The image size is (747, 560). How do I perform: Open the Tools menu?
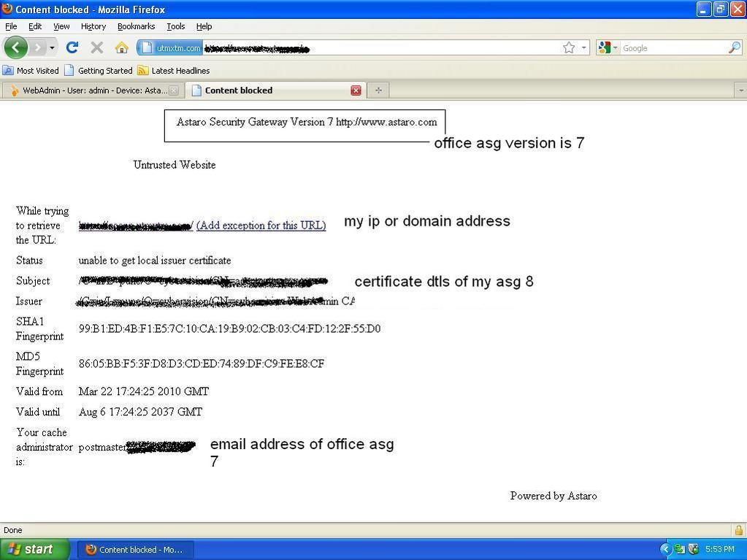click(x=175, y=26)
